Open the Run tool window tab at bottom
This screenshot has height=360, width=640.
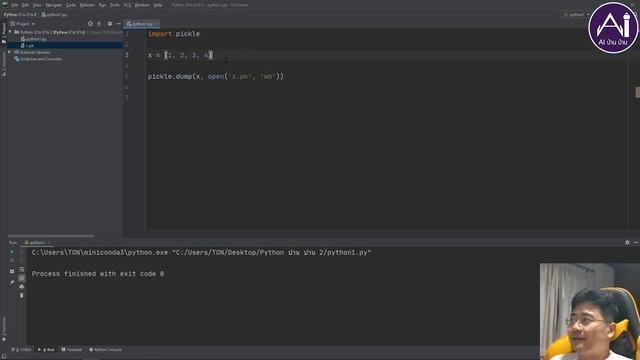point(47,349)
